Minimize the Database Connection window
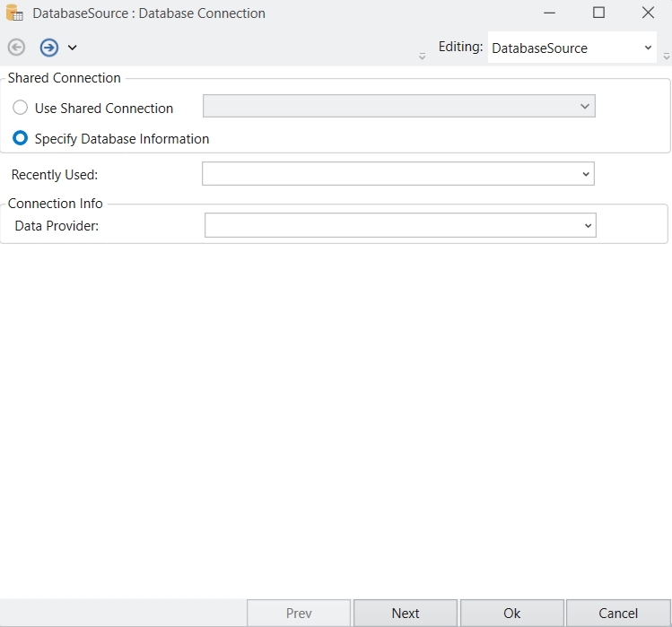 549,13
